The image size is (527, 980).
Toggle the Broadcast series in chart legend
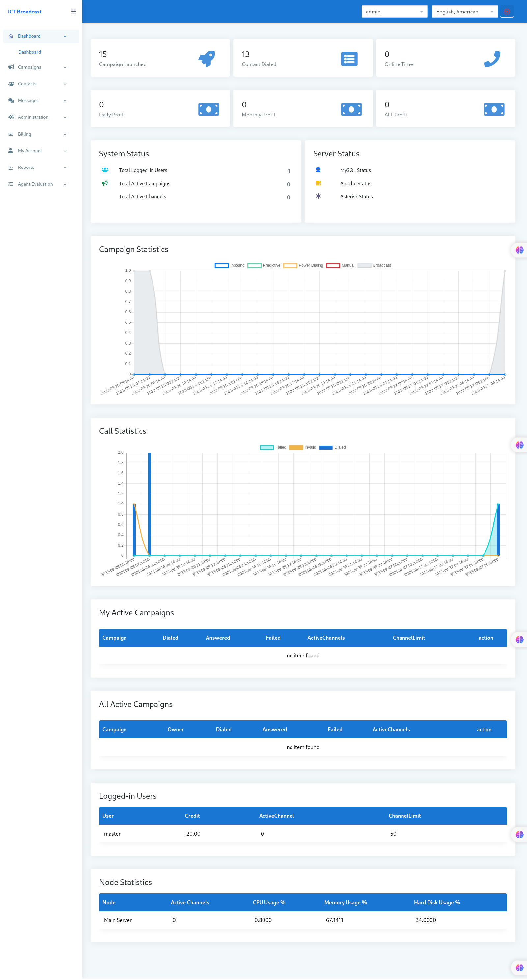pyautogui.click(x=374, y=265)
